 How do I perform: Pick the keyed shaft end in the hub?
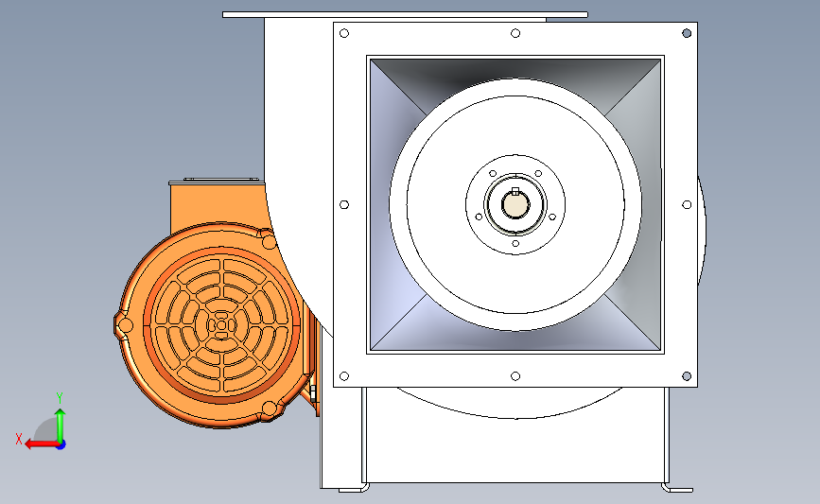(x=515, y=204)
